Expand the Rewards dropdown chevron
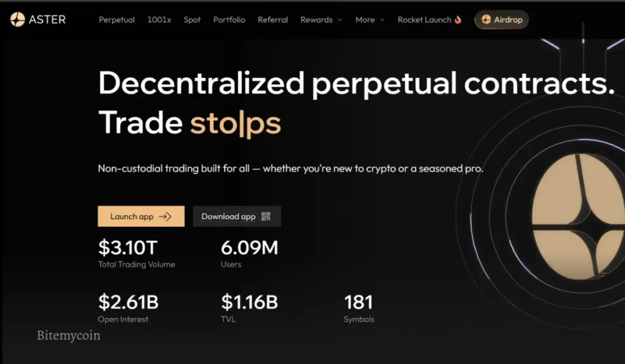Screen dimensions: 625x364 click(x=341, y=20)
